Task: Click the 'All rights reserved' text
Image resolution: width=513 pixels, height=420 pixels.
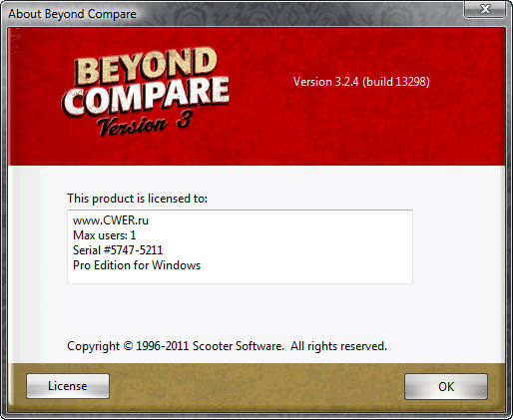Action: tap(338, 346)
